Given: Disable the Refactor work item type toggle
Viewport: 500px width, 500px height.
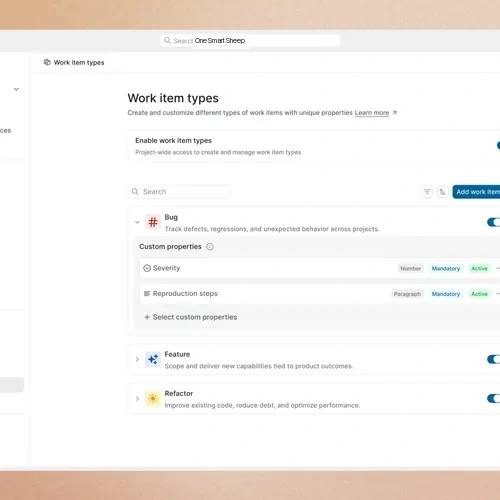Looking at the screenshot, I should pyautogui.click(x=493, y=398).
